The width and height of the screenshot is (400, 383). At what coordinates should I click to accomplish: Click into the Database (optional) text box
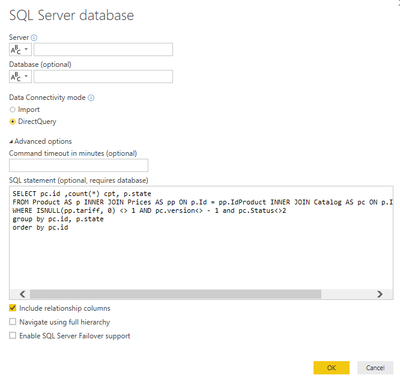[x=103, y=76]
